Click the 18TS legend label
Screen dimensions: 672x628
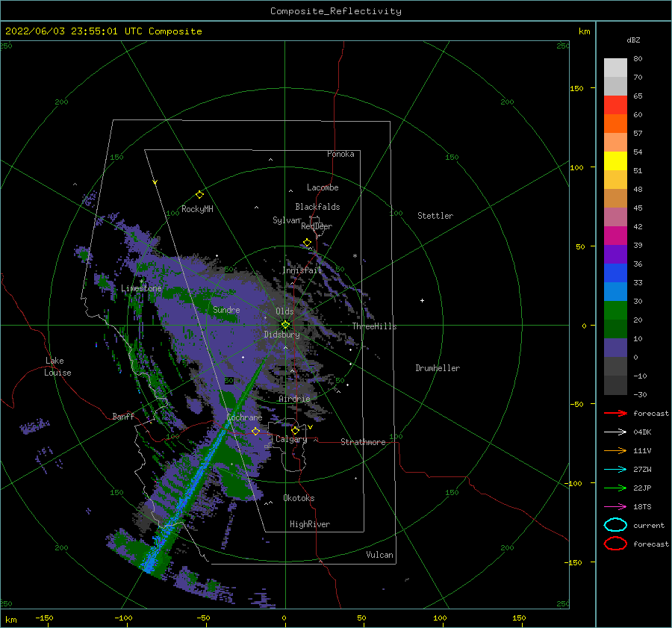642,507
